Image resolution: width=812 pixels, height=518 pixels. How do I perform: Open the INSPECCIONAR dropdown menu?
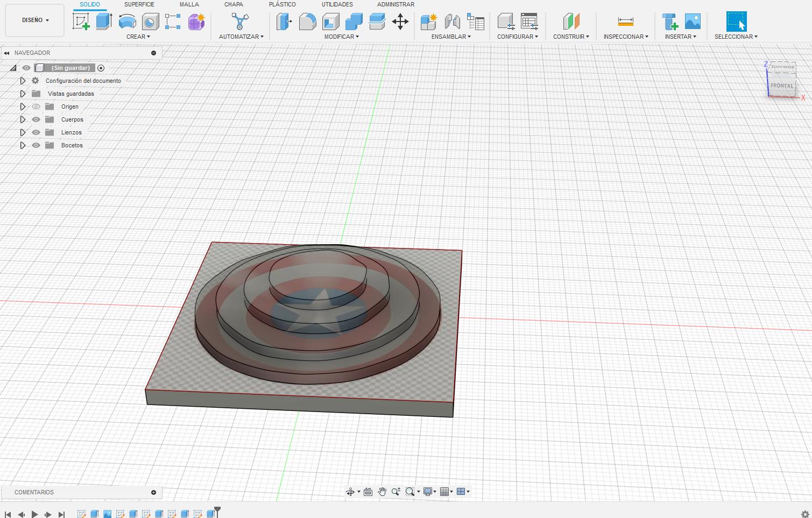point(626,37)
